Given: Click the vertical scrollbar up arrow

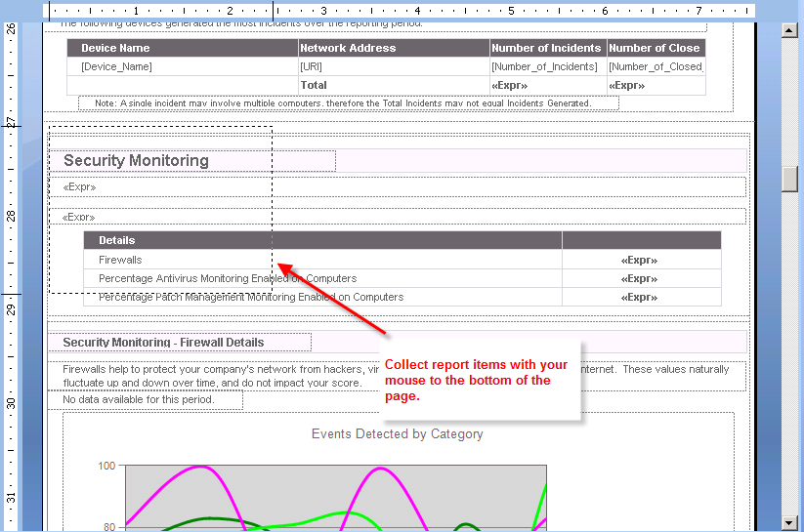Looking at the screenshot, I should tap(790, 30).
